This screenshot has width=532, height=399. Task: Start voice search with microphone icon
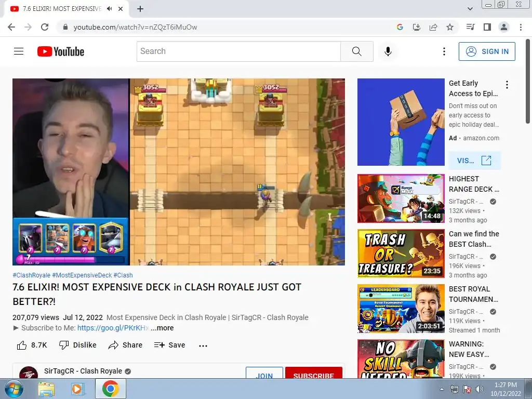coord(388,51)
